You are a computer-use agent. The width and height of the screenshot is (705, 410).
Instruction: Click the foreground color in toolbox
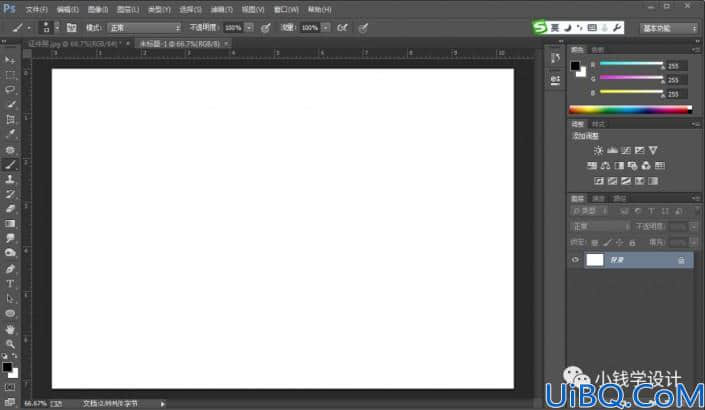click(7, 367)
